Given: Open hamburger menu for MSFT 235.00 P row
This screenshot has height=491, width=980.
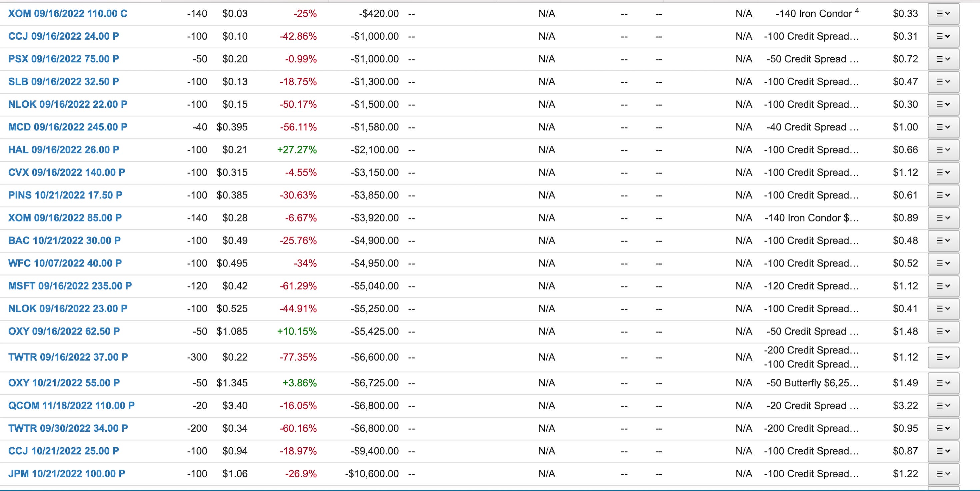Looking at the screenshot, I should pyautogui.click(x=943, y=286).
